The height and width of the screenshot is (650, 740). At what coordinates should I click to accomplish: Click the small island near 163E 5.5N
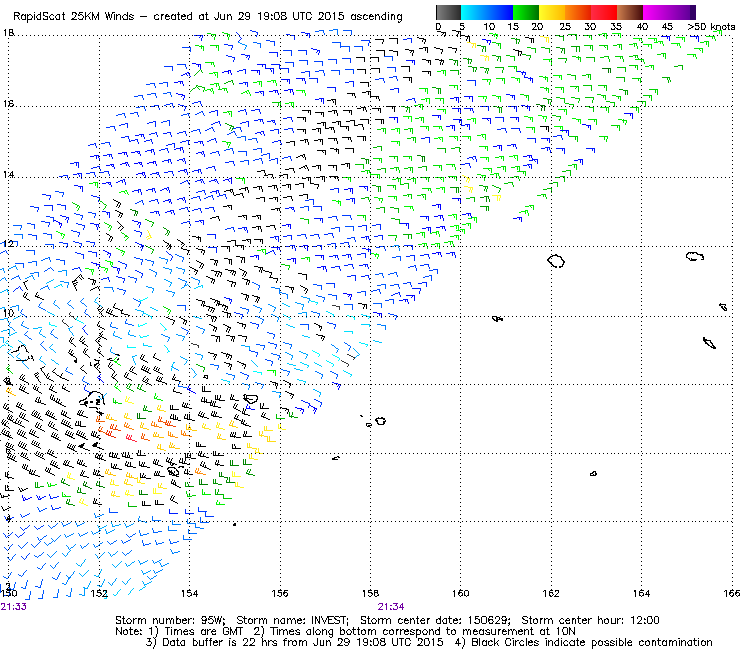coord(593,473)
